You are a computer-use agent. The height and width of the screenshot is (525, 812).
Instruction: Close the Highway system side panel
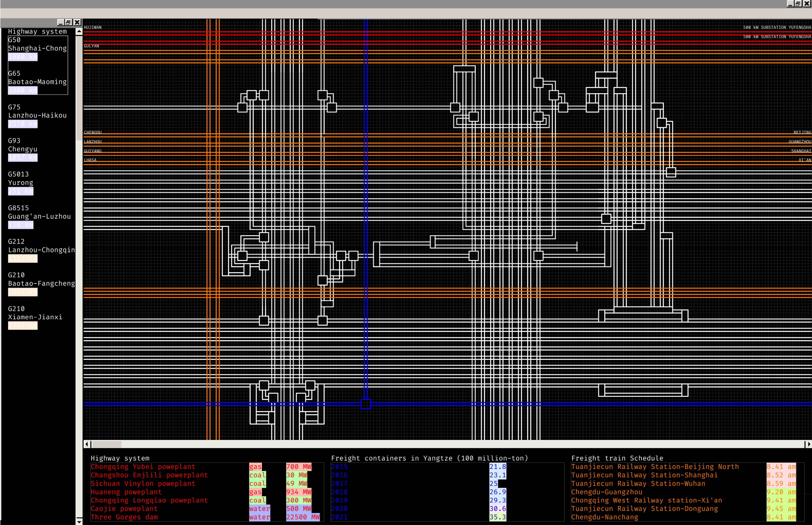pos(77,23)
